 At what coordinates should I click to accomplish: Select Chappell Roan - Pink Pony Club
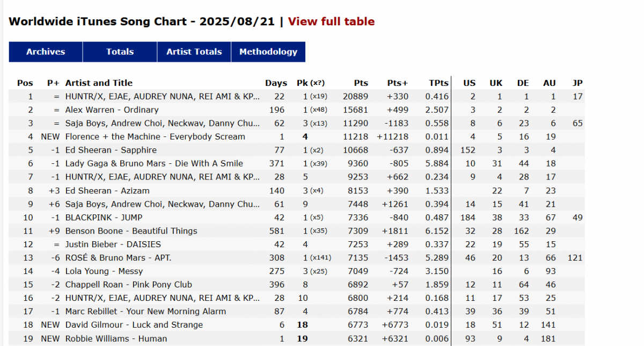point(128,284)
